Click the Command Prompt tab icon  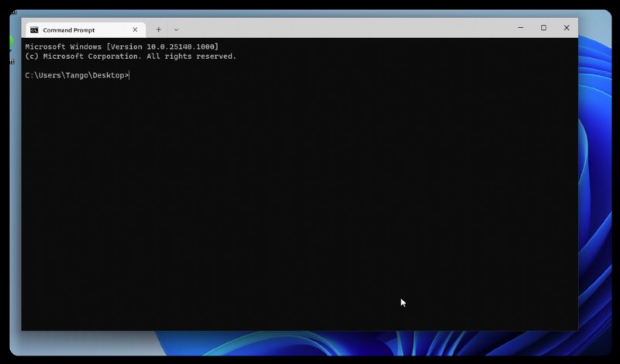(x=34, y=30)
